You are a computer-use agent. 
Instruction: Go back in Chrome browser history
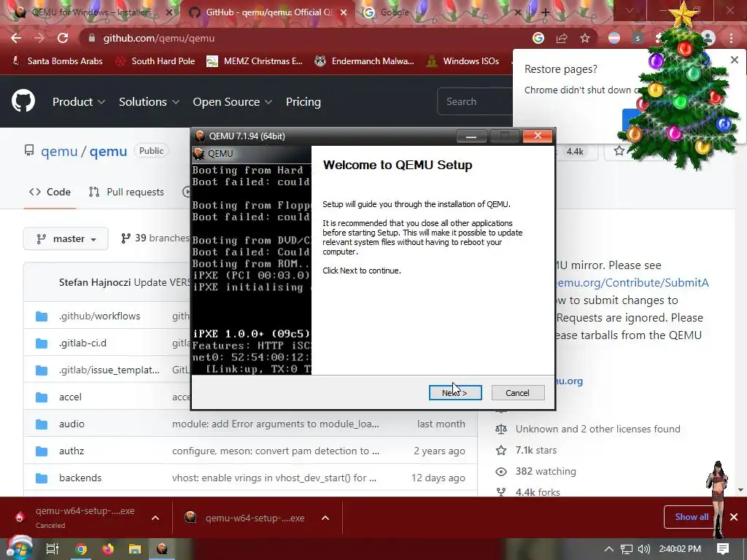16,38
